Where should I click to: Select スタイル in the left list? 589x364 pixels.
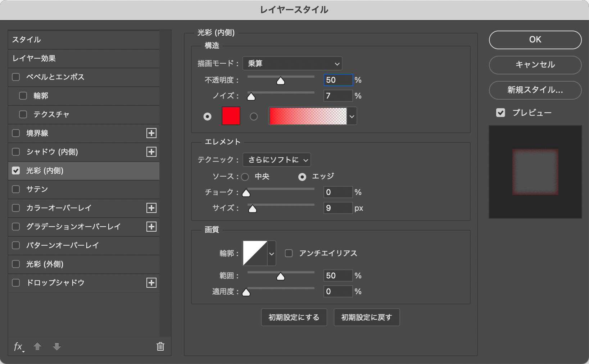click(83, 40)
